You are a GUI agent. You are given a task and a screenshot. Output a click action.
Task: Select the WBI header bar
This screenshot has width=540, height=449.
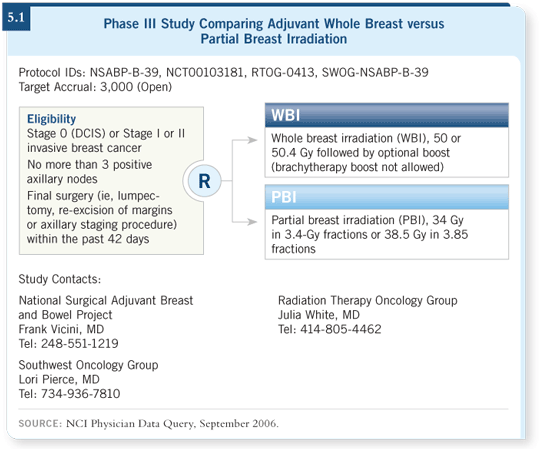[386, 115]
